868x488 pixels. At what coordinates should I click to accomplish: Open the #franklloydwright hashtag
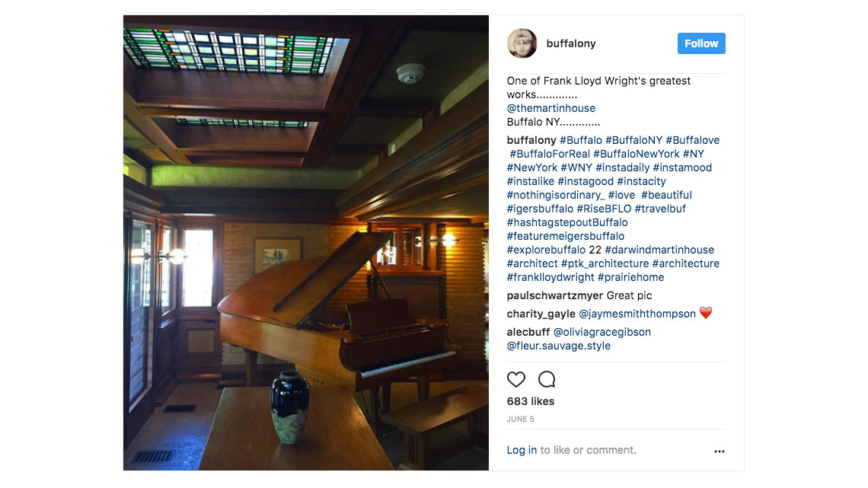(x=550, y=277)
